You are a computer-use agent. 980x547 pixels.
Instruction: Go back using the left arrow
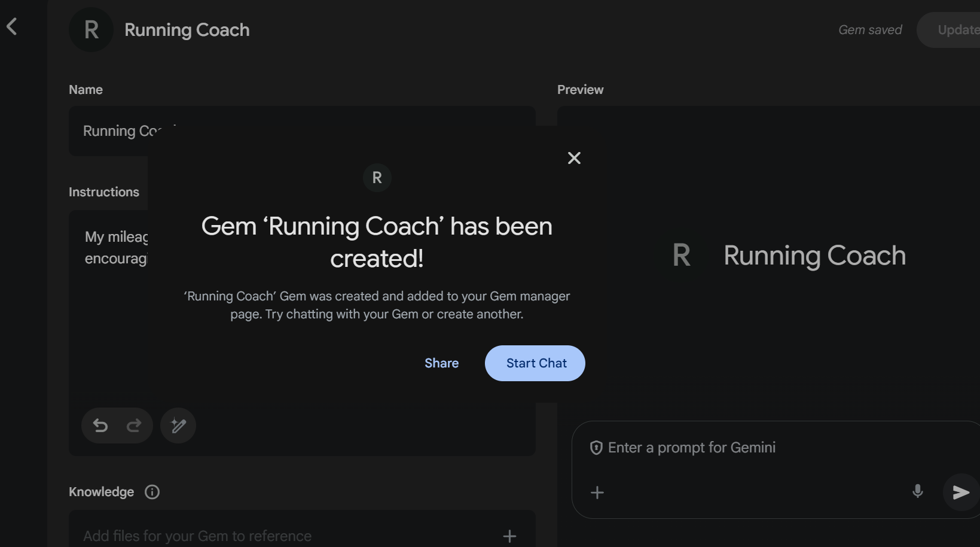[x=12, y=26]
